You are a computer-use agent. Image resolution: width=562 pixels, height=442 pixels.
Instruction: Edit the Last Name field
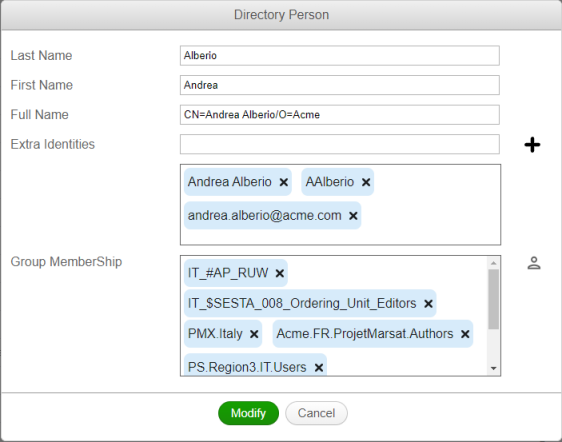point(340,56)
